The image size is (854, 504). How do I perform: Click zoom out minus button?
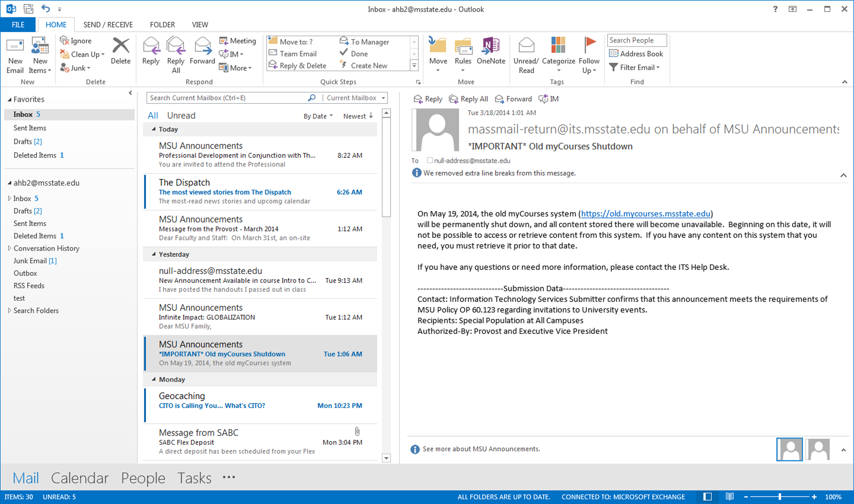[x=746, y=496]
